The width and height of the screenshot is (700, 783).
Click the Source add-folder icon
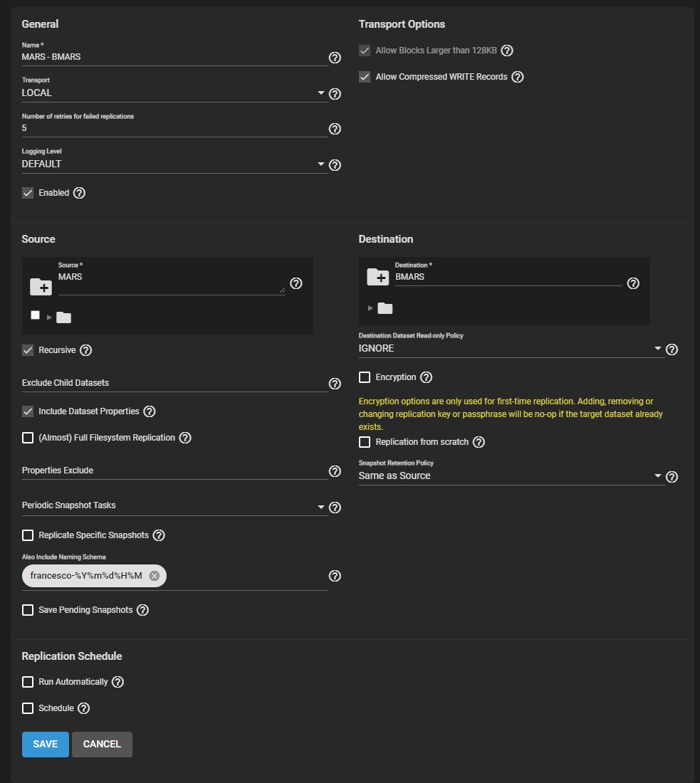(41, 287)
